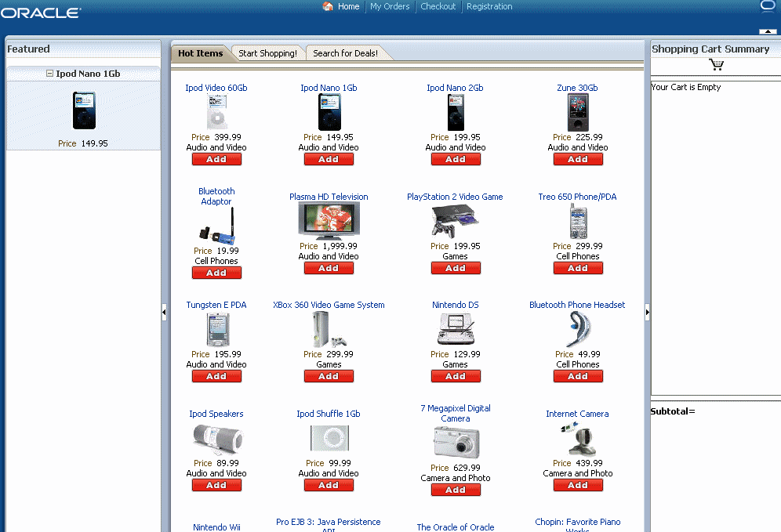Open the Tungsten E PDA link

coord(216,305)
